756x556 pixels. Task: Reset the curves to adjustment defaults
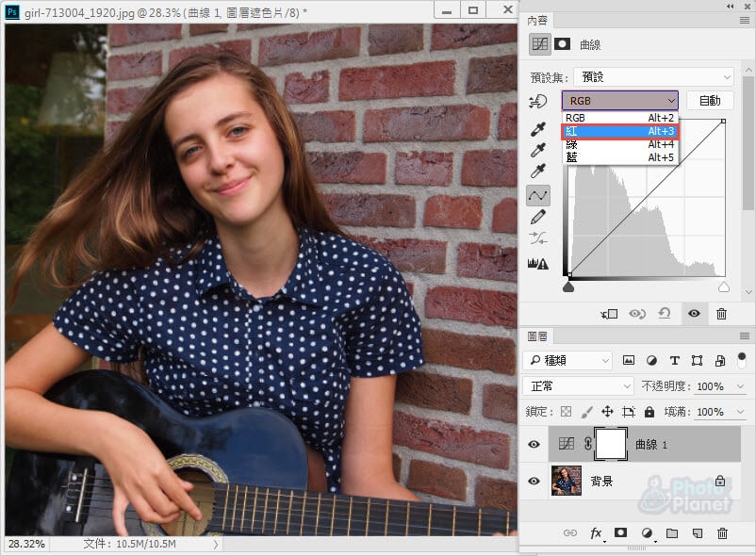coord(665,314)
